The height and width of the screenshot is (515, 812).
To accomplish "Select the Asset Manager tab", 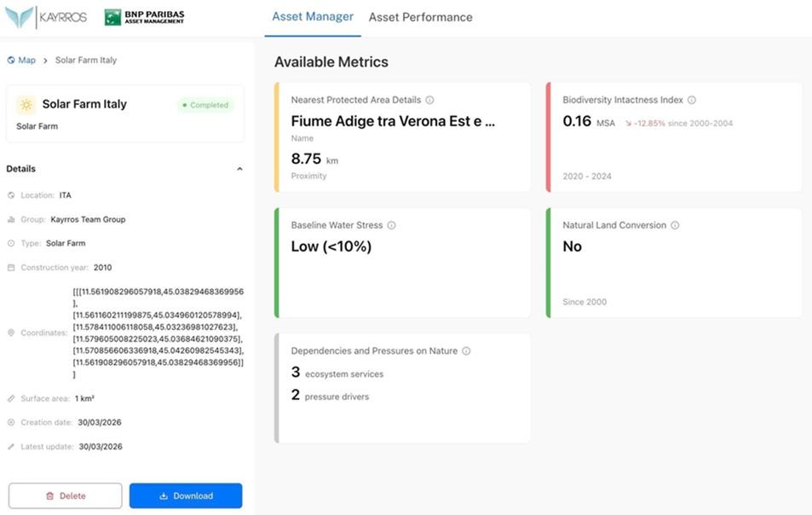I will point(312,17).
